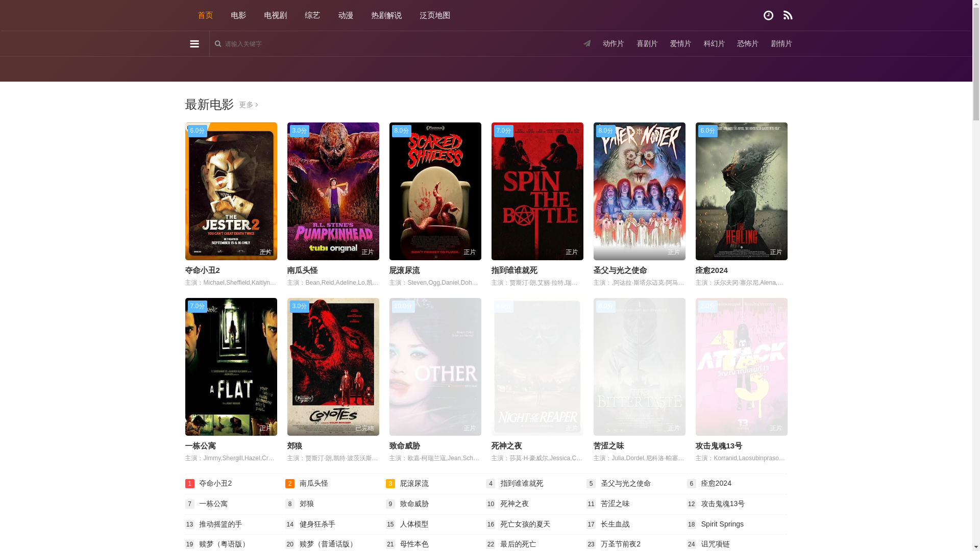Click the 屁滚尿流 title under its poster

(x=405, y=270)
